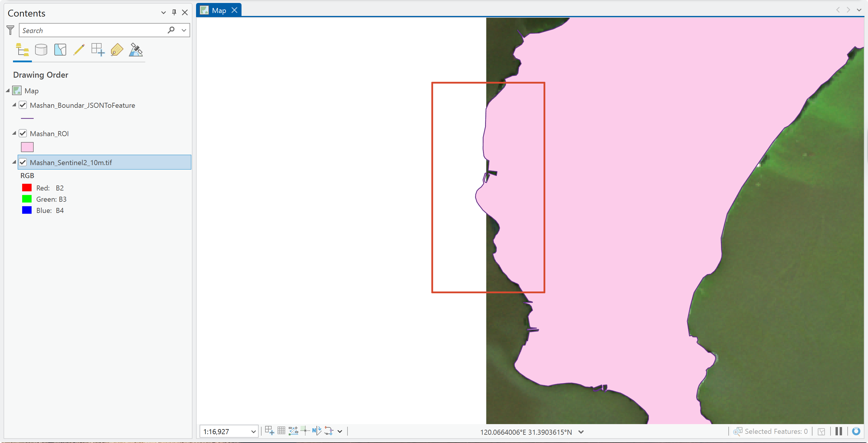The height and width of the screenshot is (443, 868).
Task: Toggle Mashan_ROI layer visibility
Action: [22, 133]
